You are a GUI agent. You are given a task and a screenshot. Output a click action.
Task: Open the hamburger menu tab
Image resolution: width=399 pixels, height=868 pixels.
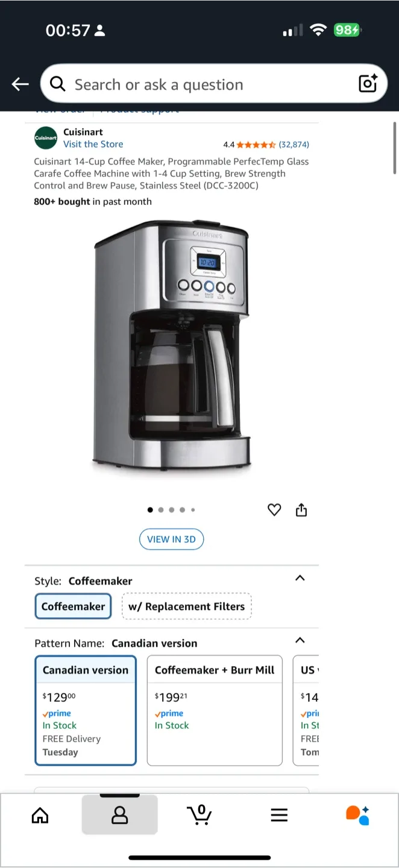pyautogui.click(x=279, y=816)
